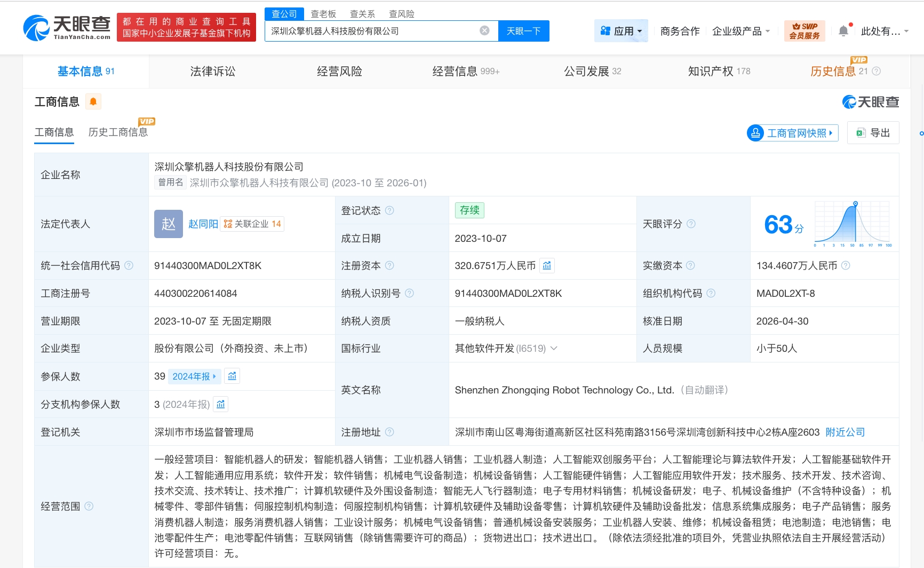Image resolution: width=924 pixels, height=568 pixels.
Task: Select the 查公司 search tab
Action: [x=284, y=14]
